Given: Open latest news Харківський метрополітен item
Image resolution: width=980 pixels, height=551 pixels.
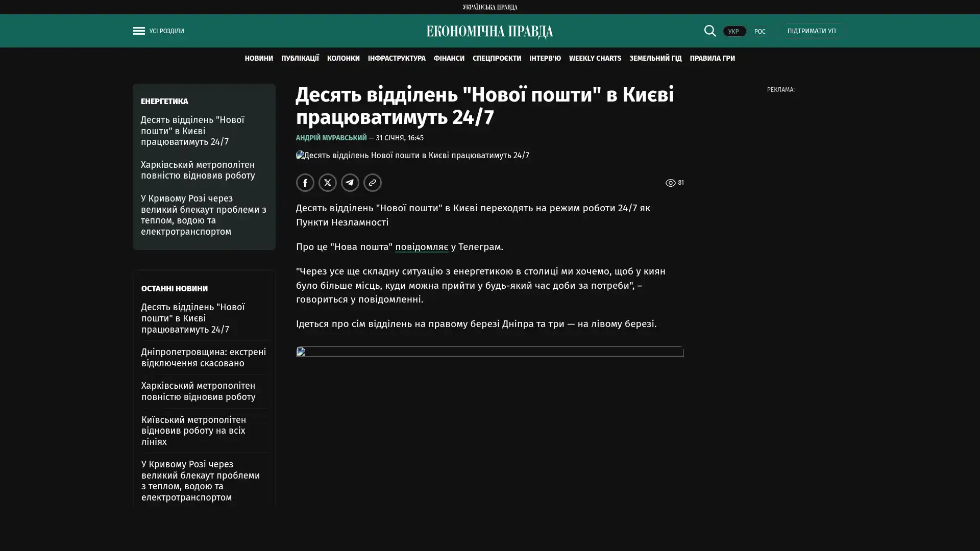Looking at the screenshot, I should click(199, 391).
